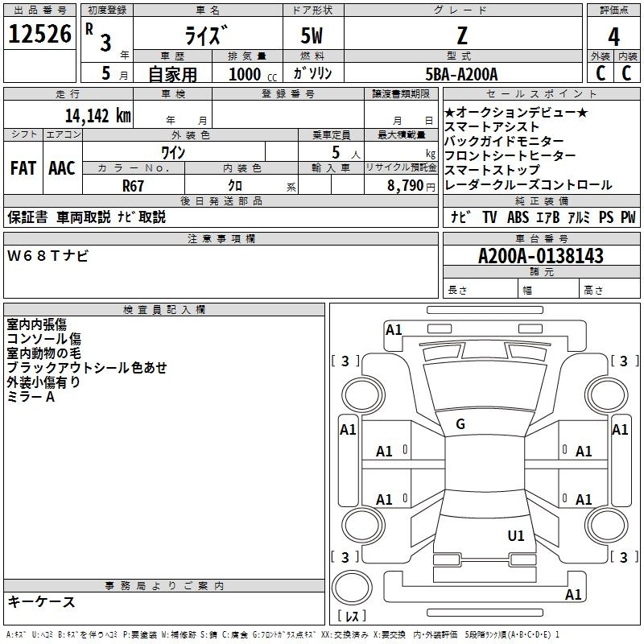Click エアB in genuine equipment row
The height and width of the screenshot is (644, 644).
[548, 217]
